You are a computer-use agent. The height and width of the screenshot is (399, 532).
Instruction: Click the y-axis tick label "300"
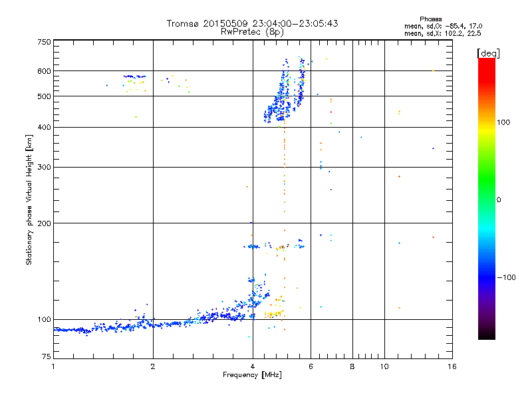click(x=44, y=167)
